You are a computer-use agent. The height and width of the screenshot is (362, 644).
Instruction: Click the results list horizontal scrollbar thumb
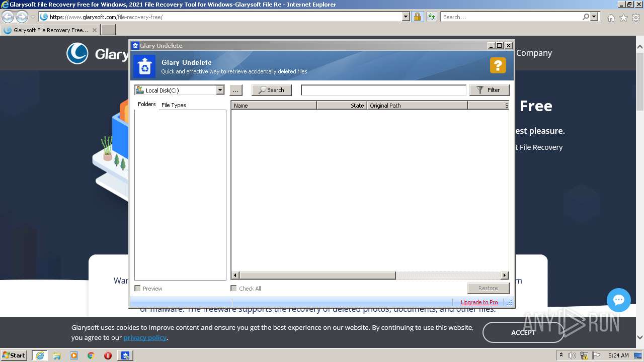tap(317, 276)
